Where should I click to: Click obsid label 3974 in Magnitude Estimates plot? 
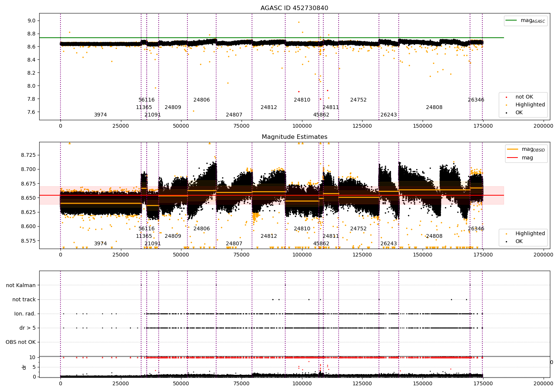100,244
